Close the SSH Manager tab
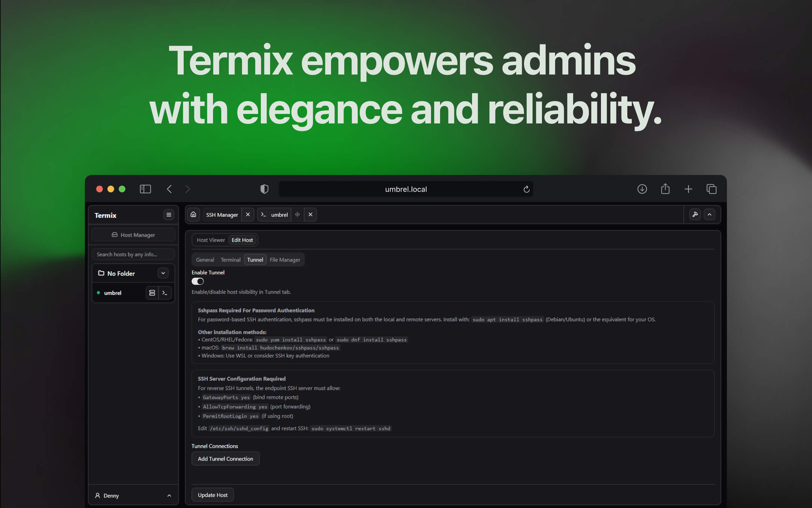 (x=248, y=214)
